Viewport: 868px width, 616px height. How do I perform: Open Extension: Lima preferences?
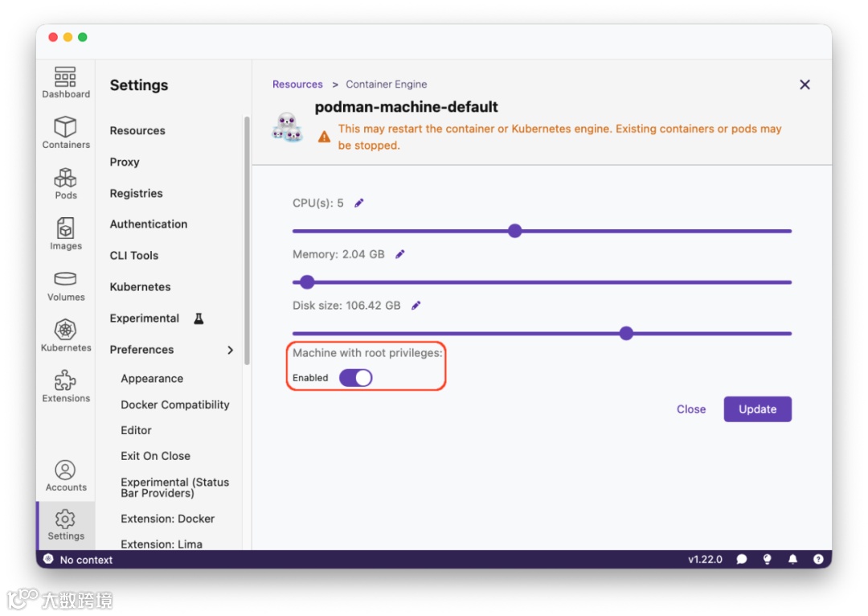(x=162, y=544)
